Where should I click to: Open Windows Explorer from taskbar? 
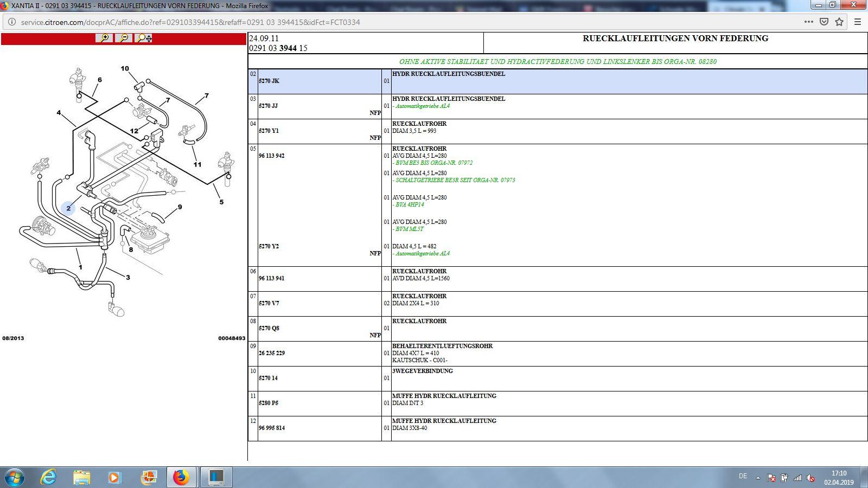click(x=82, y=478)
